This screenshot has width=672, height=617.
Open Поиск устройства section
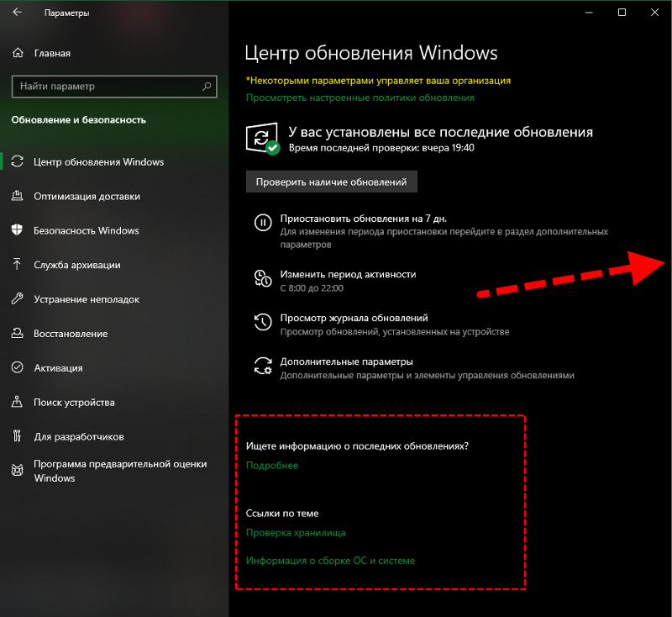[x=74, y=402]
